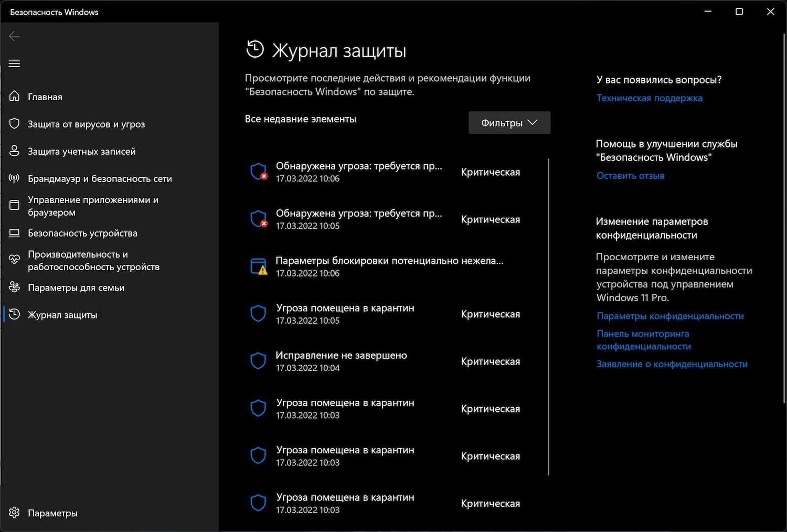Screen dimensions: 787x532
Task: Click the Параметры gear icon
Action: click(x=15, y=513)
